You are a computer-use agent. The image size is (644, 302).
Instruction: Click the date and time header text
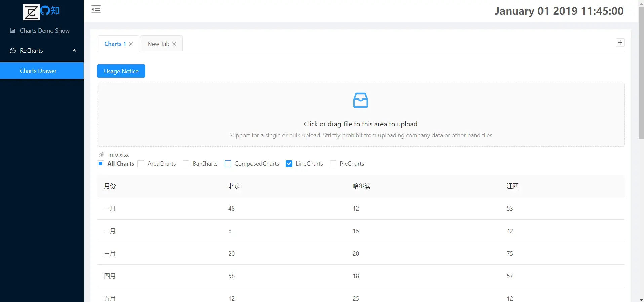click(559, 11)
